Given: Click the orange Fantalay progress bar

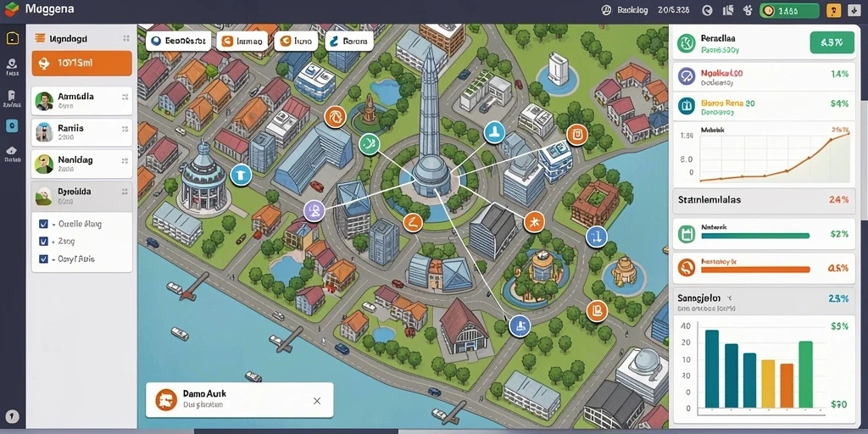Looking at the screenshot, I should [x=755, y=270].
